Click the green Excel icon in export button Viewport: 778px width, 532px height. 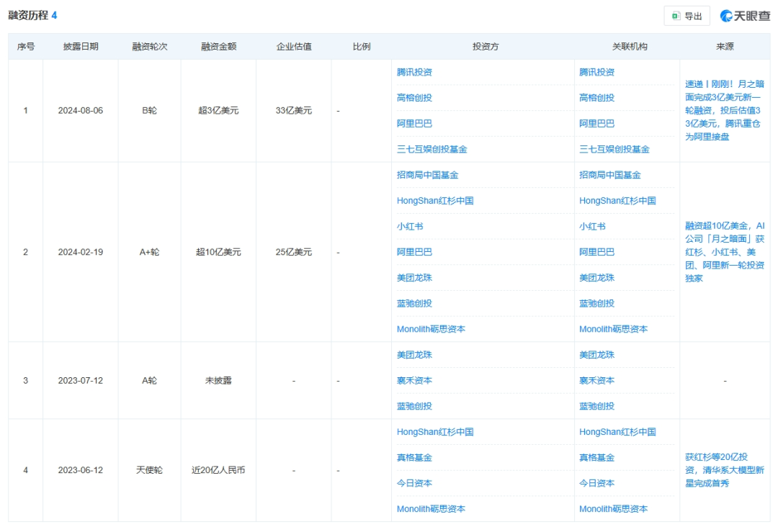click(x=676, y=15)
